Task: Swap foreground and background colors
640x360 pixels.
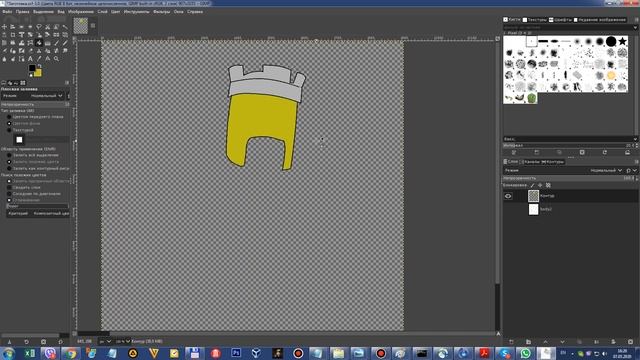Action: [x=40, y=66]
